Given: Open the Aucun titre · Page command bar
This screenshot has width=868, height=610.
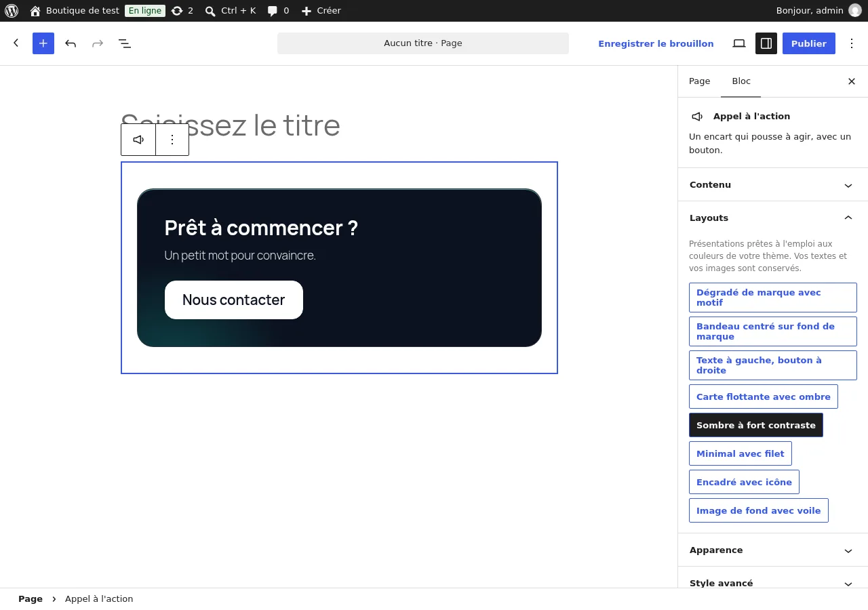Looking at the screenshot, I should 423,43.
